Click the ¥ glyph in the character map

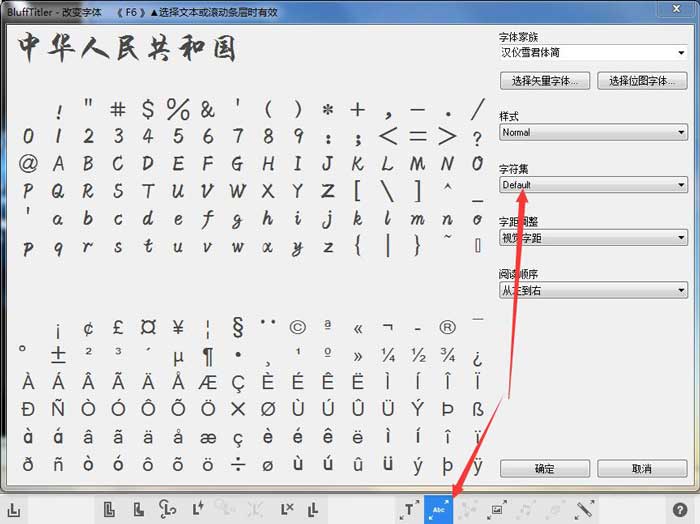178,327
